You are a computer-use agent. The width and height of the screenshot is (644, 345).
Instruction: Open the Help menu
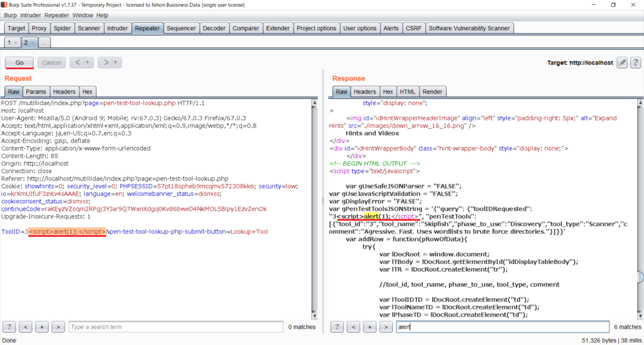tap(102, 16)
